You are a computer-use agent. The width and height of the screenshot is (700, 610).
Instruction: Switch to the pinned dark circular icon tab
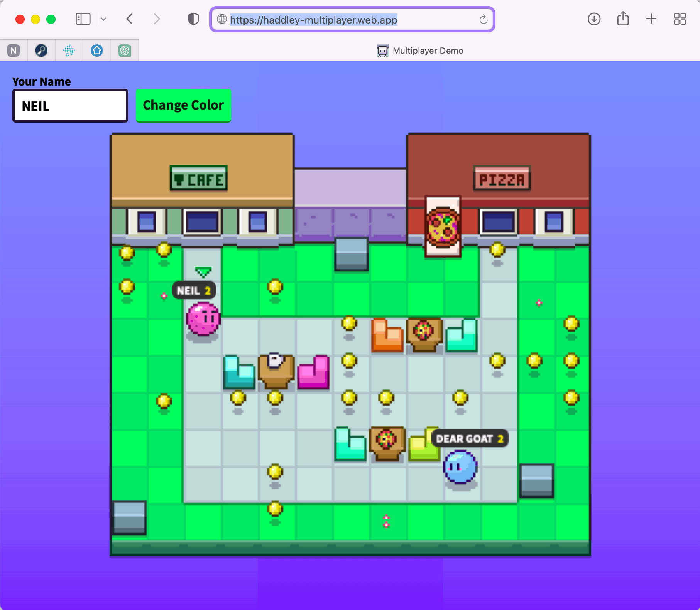pos(41,51)
